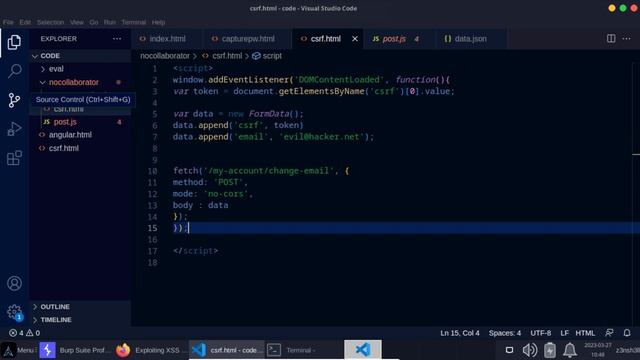Split the editor to the right
Screen dimensions: 640x360
point(611,39)
